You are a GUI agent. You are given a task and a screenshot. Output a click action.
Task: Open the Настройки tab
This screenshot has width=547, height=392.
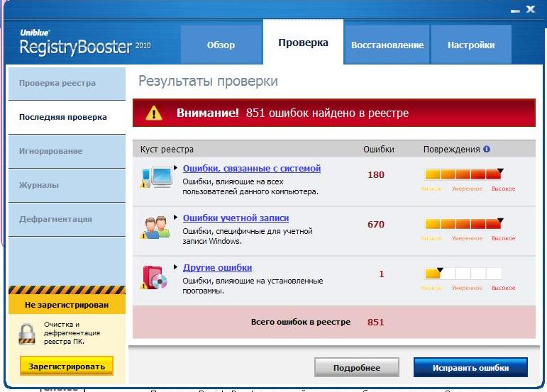pyautogui.click(x=470, y=45)
